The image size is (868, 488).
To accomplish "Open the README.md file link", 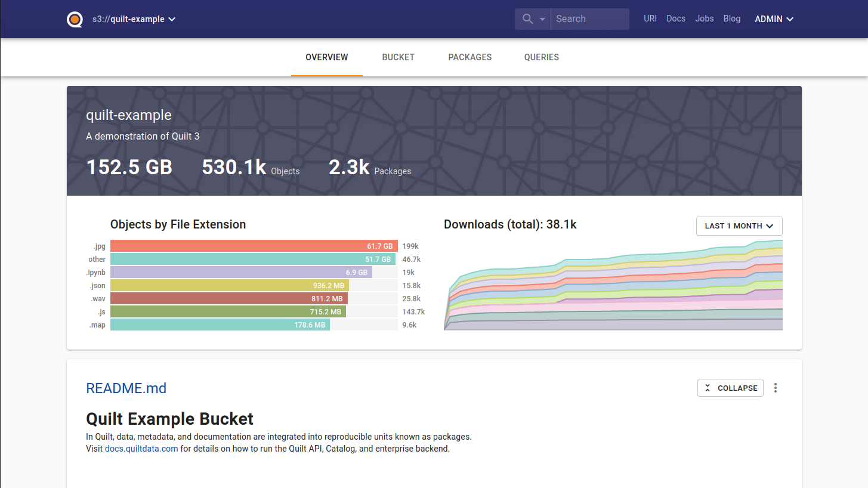I will tap(126, 388).
